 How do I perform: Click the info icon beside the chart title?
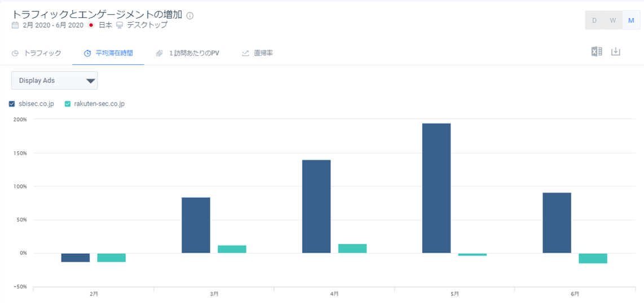coord(189,16)
